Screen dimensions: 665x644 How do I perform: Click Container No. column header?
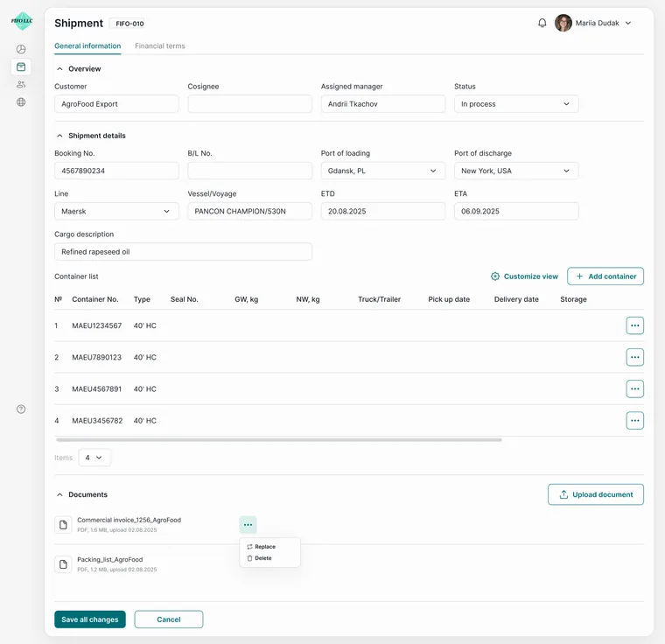tap(95, 299)
